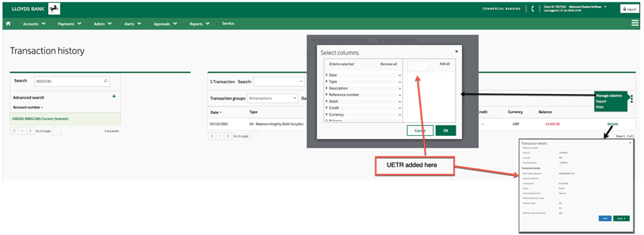The width and height of the screenshot is (644, 235).
Task: Click the reorder handle beside Date
Action: click(x=326, y=75)
